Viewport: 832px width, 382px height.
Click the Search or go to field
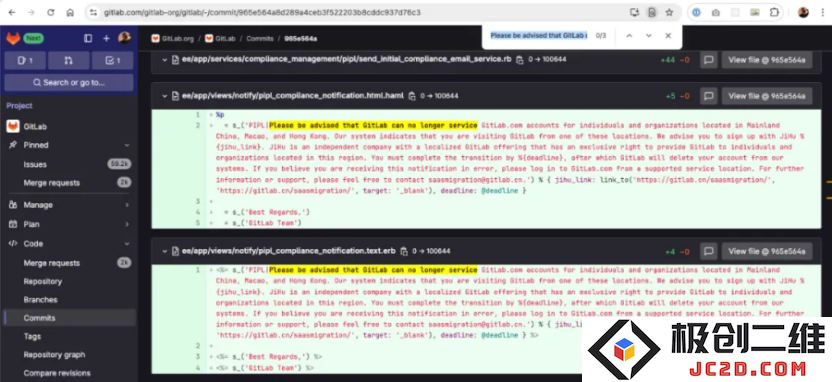tap(69, 83)
